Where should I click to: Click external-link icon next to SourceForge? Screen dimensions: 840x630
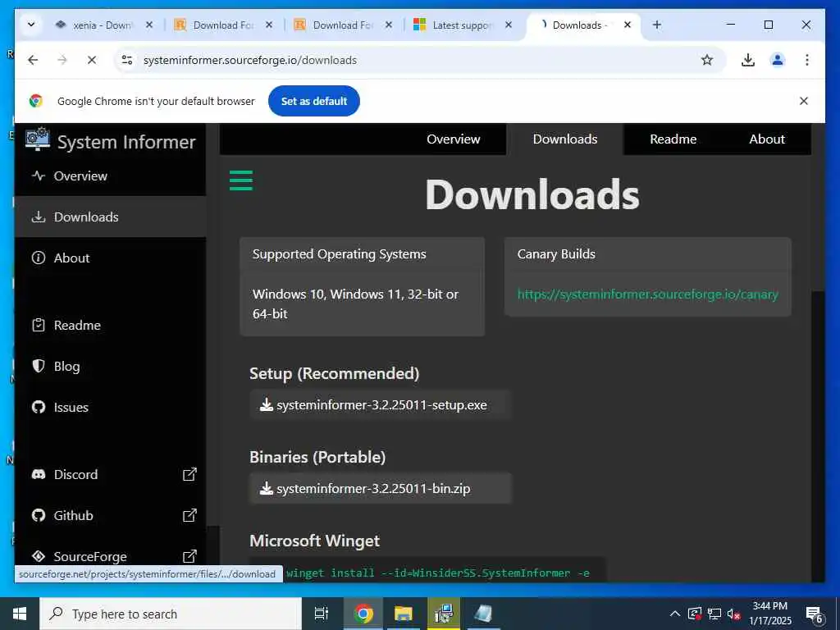click(189, 556)
